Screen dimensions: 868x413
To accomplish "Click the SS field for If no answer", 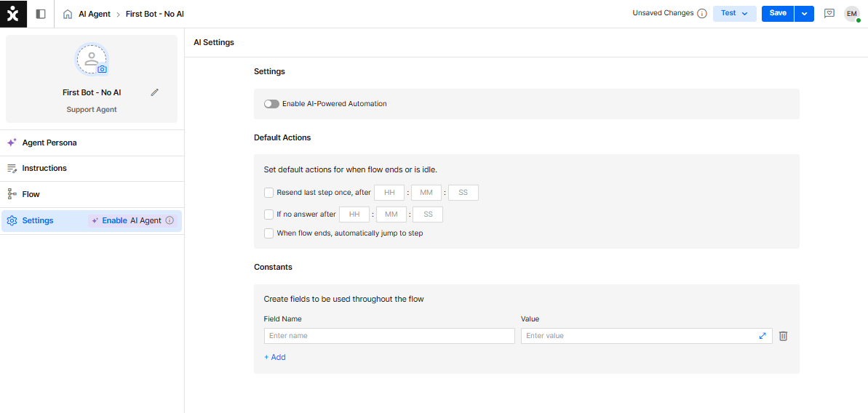I will click(428, 214).
